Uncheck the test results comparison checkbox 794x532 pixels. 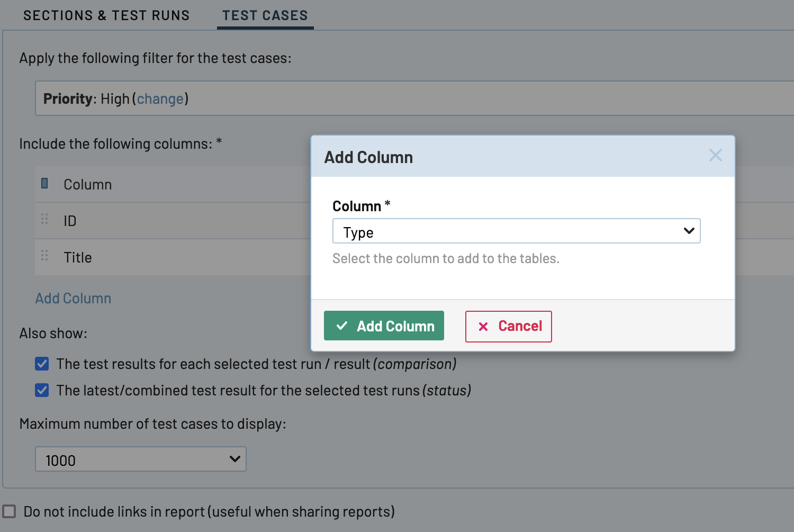(42, 364)
